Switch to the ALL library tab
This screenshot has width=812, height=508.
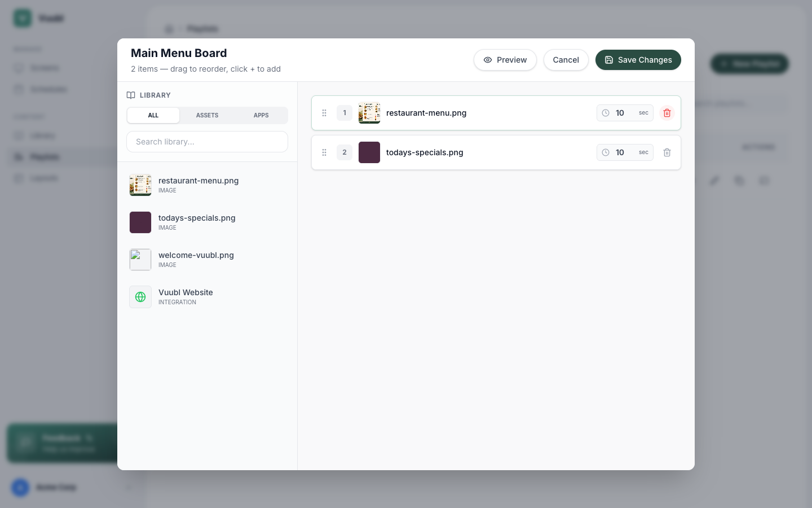coord(153,115)
